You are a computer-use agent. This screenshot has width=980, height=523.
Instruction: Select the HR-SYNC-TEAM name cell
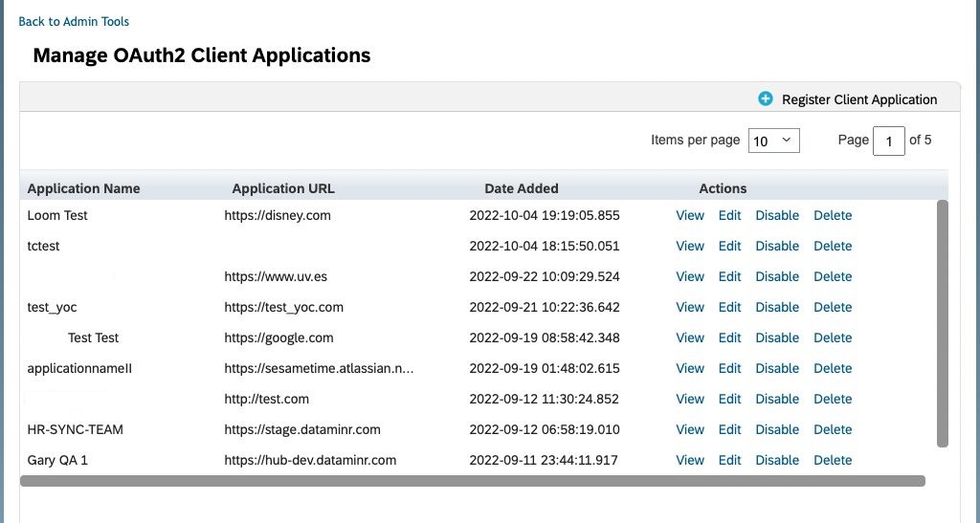(x=75, y=429)
